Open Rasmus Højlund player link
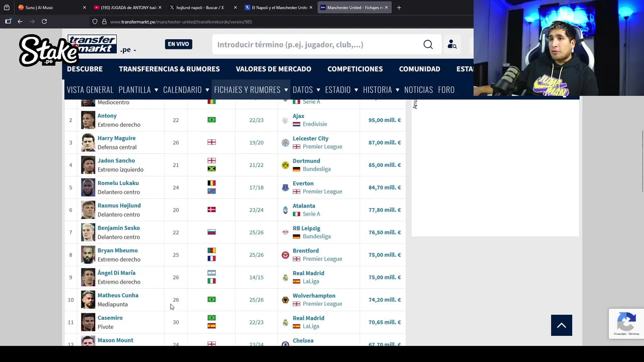Image resolution: width=644 pixels, height=362 pixels. click(x=119, y=205)
